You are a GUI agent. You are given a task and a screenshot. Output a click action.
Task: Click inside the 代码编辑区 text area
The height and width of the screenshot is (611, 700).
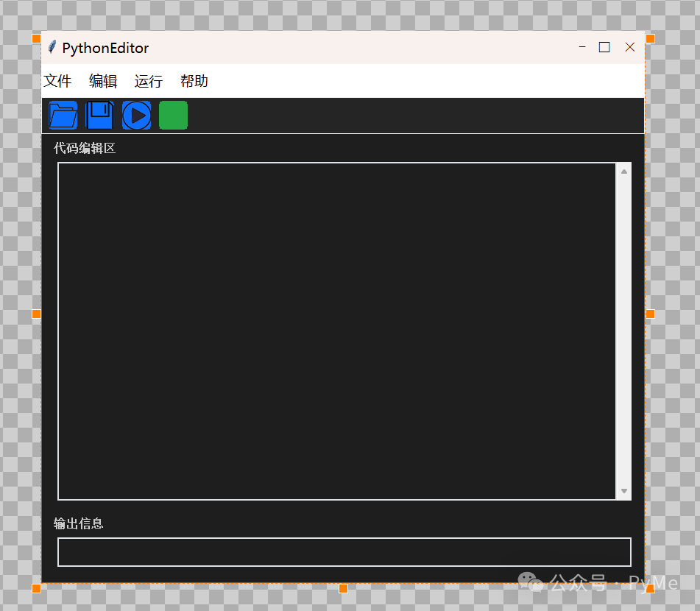[x=337, y=331]
